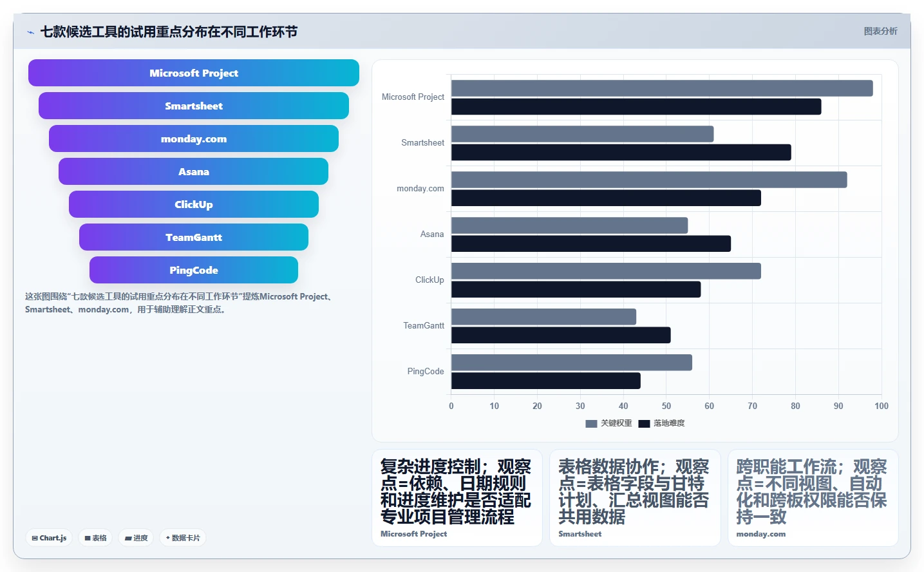Click the Smartsheet caption under second card
The height and width of the screenshot is (572, 924).
580,534
